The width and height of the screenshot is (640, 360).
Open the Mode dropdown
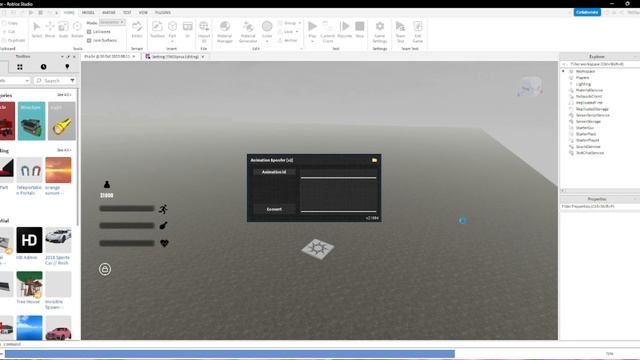tap(112, 22)
